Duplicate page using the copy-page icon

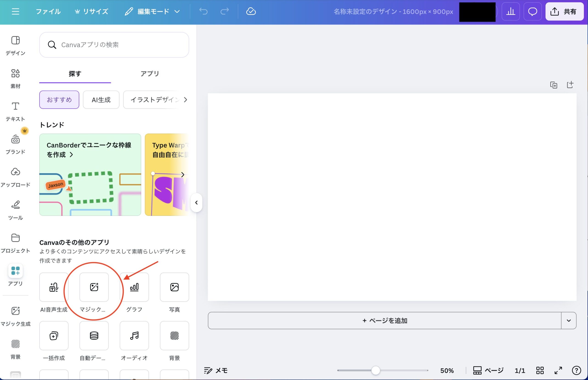click(x=554, y=85)
